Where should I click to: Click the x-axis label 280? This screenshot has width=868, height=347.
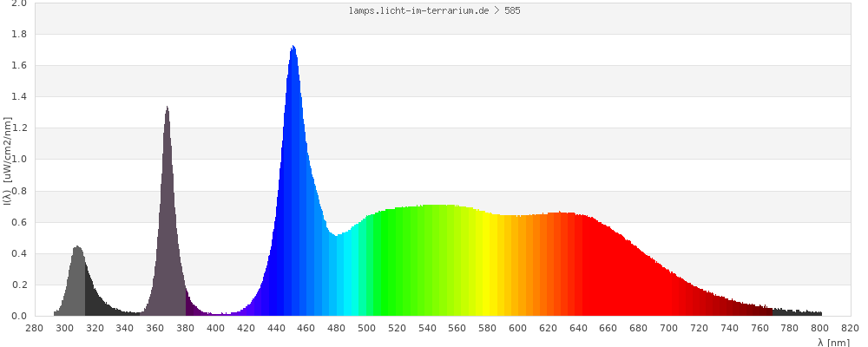(x=35, y=328)
